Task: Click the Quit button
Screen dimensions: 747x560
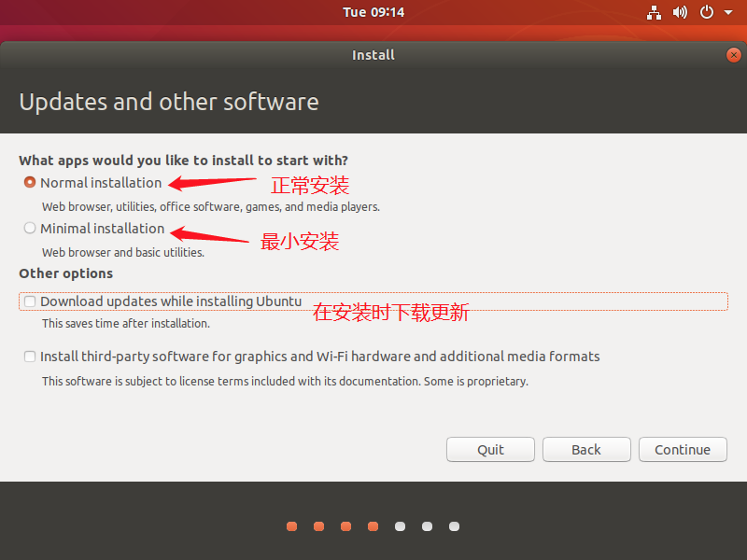Action: (490, 450)
